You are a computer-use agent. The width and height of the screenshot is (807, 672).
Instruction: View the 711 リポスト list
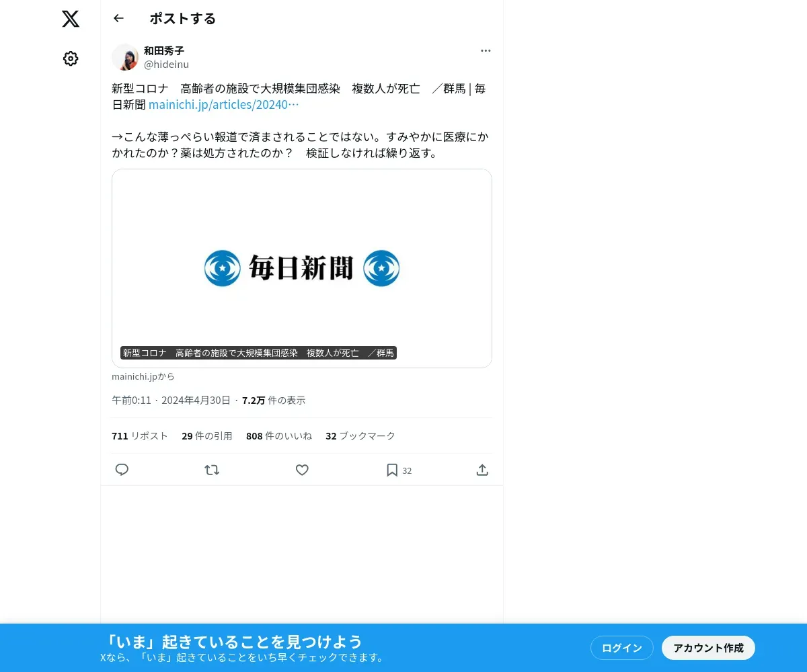pyautogui.click(x=140, y=435)
